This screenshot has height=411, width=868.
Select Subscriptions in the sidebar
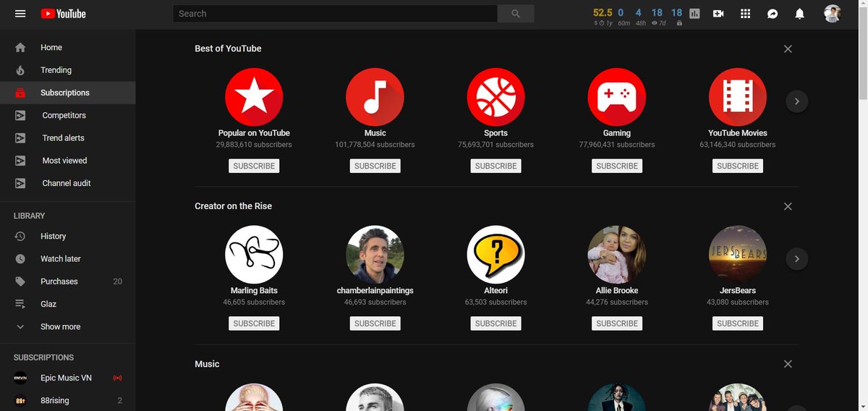(x=67, y=93)
